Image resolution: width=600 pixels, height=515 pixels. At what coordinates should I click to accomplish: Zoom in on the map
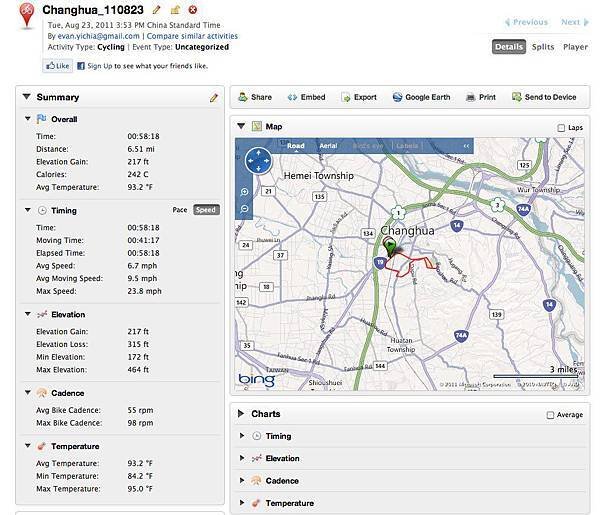244,192
